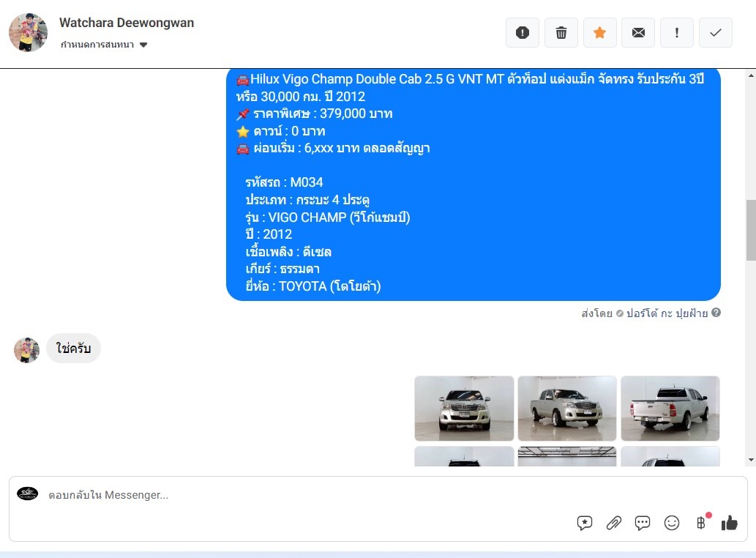
Task: Click the sent-by info question mark icon
Action: [716, 313]
